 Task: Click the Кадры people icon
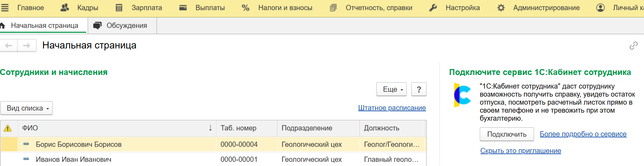(65, 8)
